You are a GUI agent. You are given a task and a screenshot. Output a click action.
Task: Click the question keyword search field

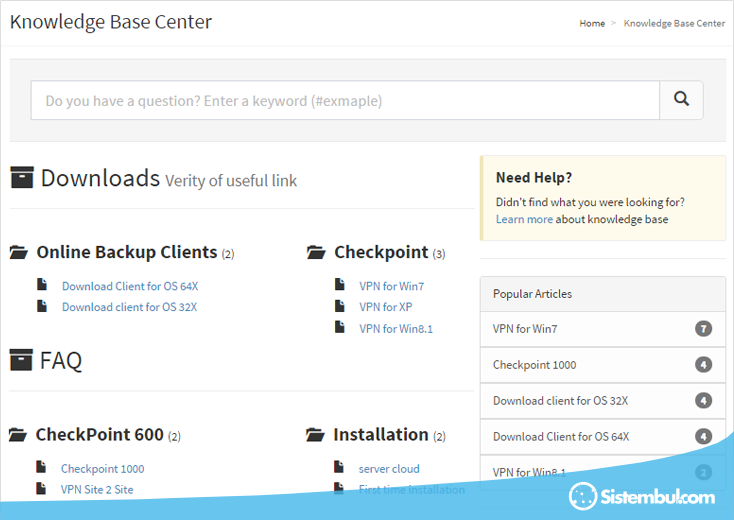pyautogui.click(x=345, y=100)
